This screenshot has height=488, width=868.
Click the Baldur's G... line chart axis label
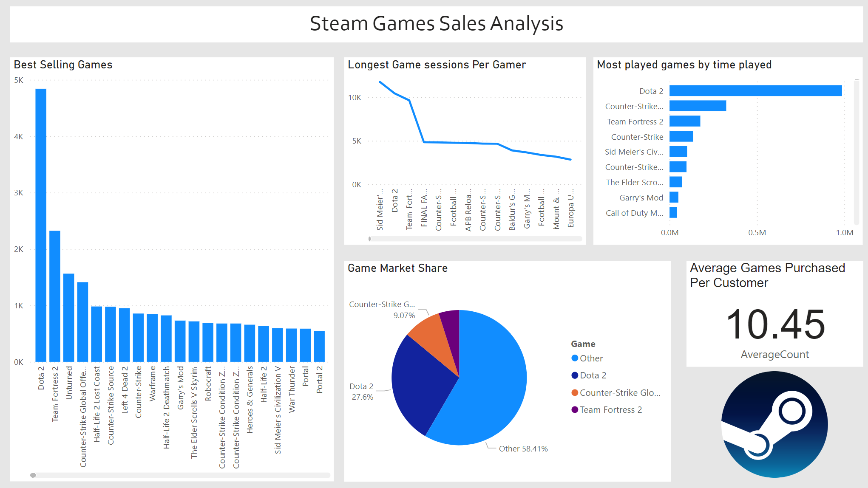(512, 210)
